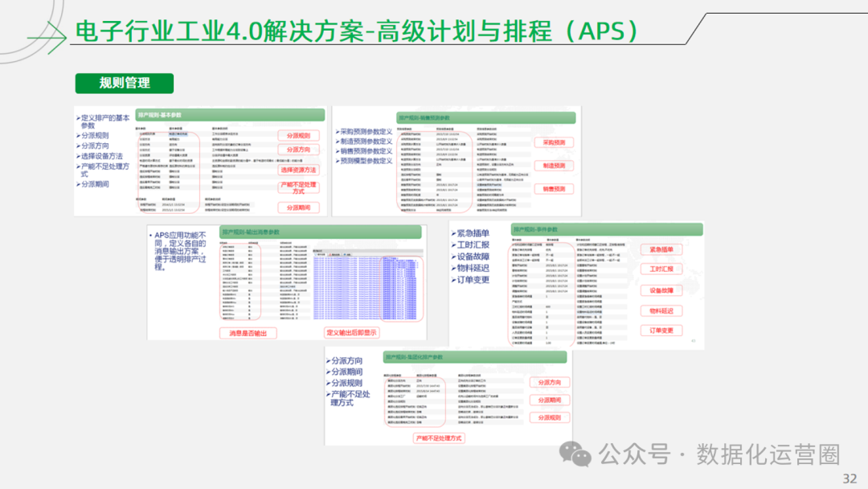Click red 分派期间 callout in 基本参数 panel
This screenshot has width=868, height=489.
tap(298, 208)
